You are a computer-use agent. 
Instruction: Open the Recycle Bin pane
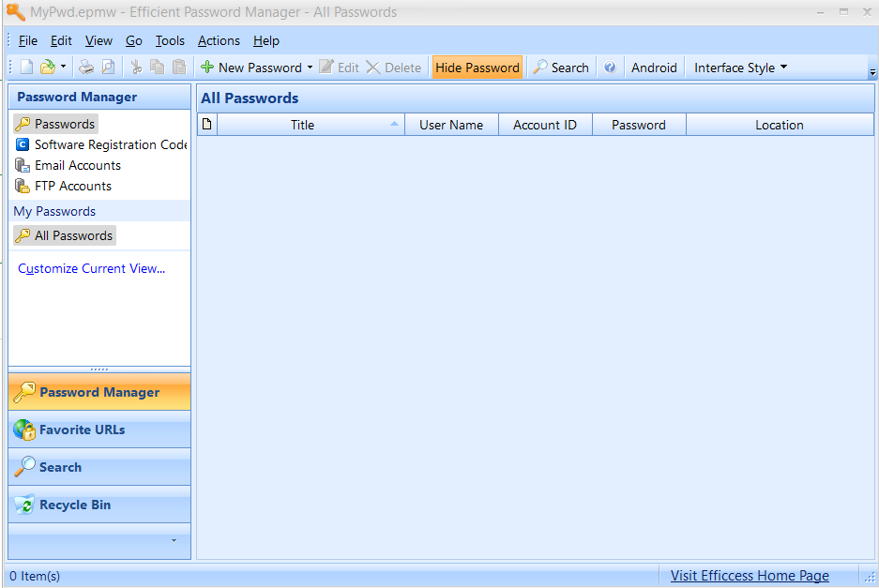click(x=99, y=505)
